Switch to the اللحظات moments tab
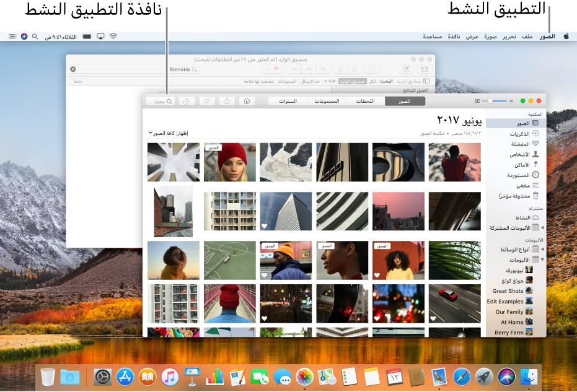The image size is (577, 392). [x=366, y=101]
